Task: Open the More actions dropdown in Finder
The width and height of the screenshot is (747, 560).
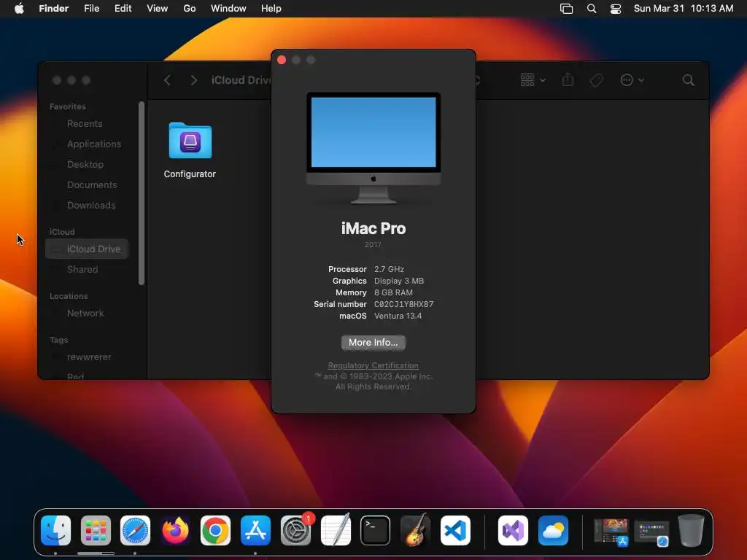Action: tap(632, 80)
